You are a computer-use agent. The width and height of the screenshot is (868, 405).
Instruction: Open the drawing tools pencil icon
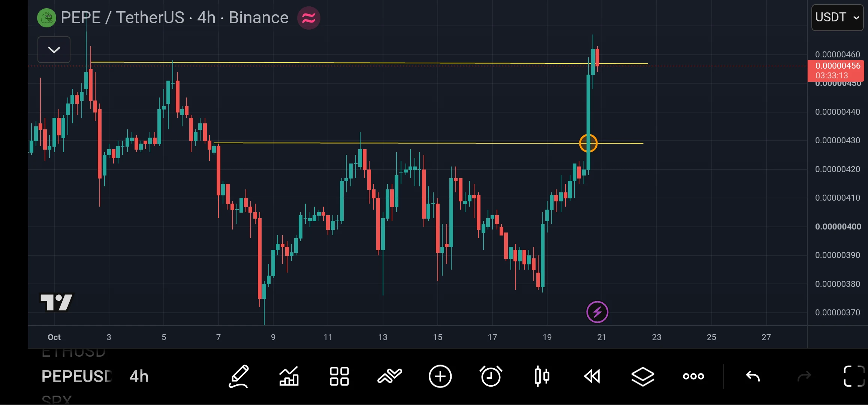tap(239, 376)
